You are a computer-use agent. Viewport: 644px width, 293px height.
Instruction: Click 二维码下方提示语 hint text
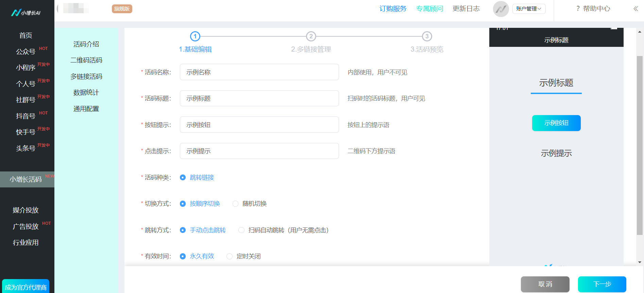point(371,151)
